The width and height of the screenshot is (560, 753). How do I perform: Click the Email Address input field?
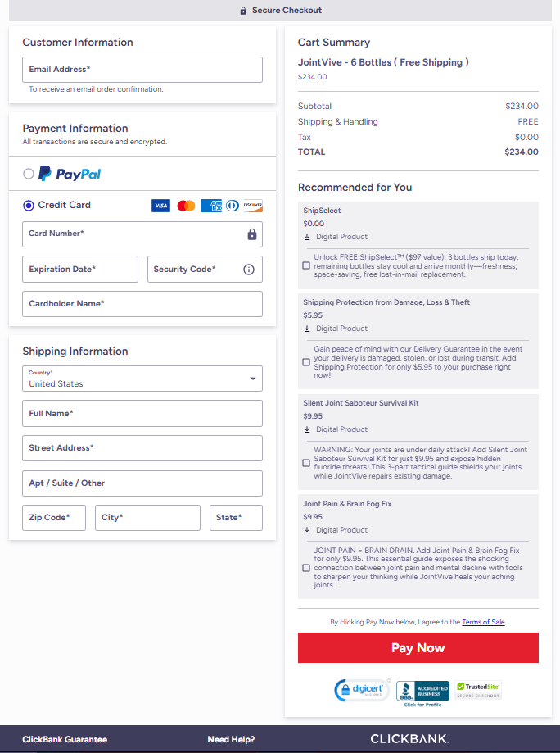point(142,70)
